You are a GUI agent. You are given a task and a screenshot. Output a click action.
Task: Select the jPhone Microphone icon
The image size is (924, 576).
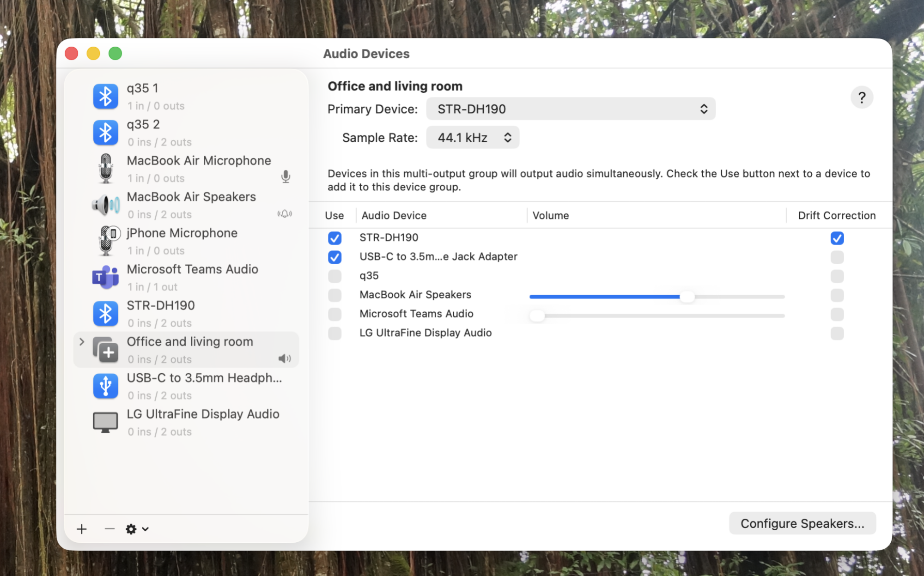pyautogui.click(x=108, y=241)
